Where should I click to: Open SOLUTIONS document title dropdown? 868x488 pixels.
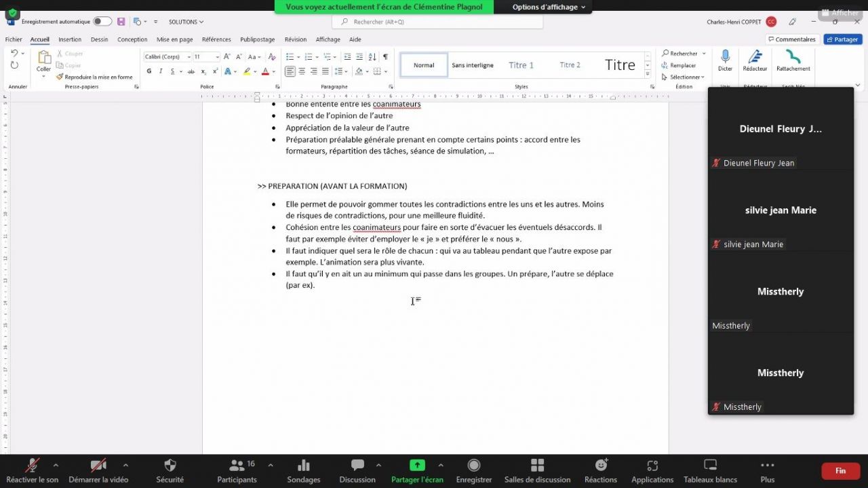pyautogui.click(x=186, y=22)
